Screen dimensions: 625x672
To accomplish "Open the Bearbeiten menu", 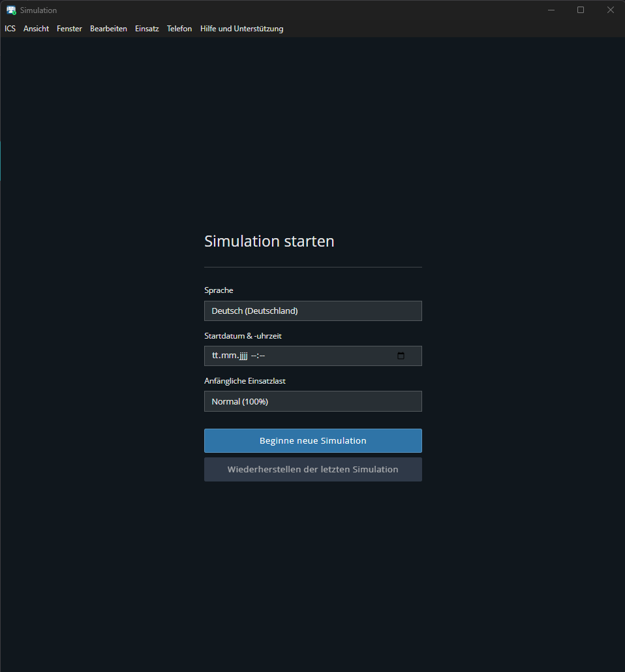I will (108, 29).
